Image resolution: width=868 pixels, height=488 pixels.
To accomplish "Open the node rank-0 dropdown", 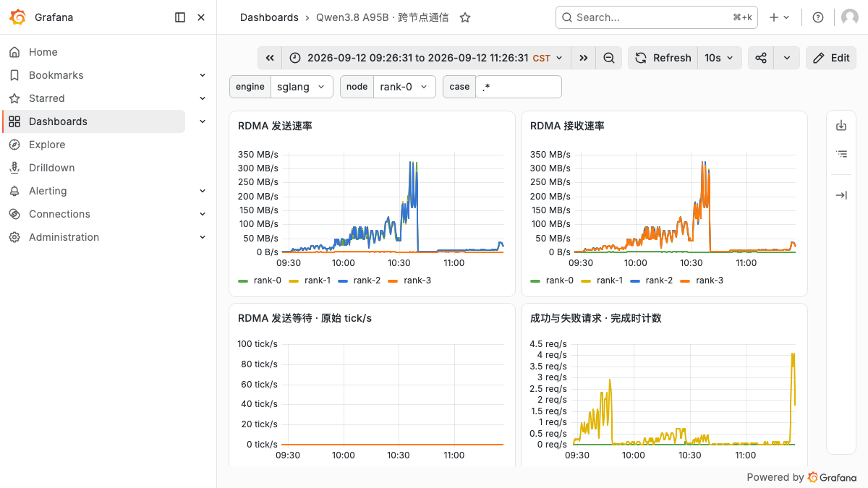I will [404, 87].
